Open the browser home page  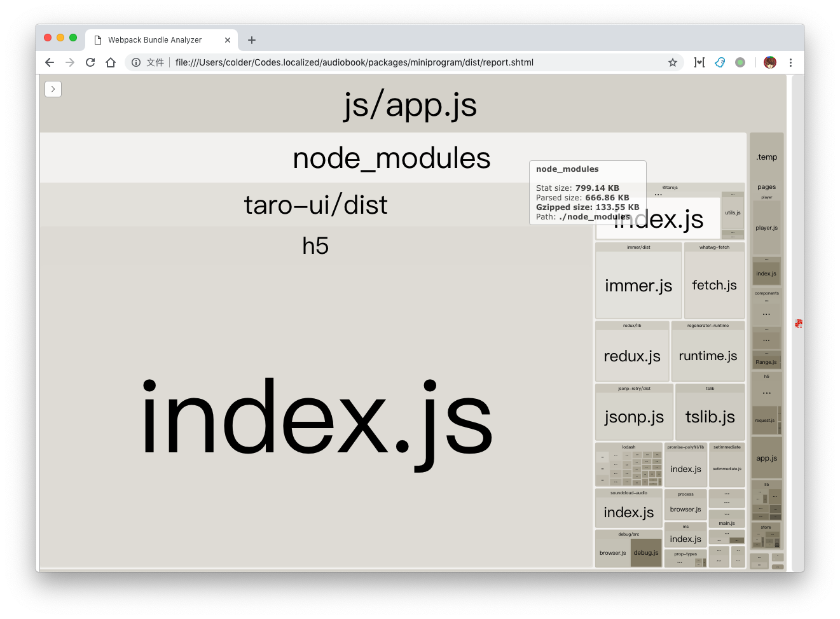(111, 62)
